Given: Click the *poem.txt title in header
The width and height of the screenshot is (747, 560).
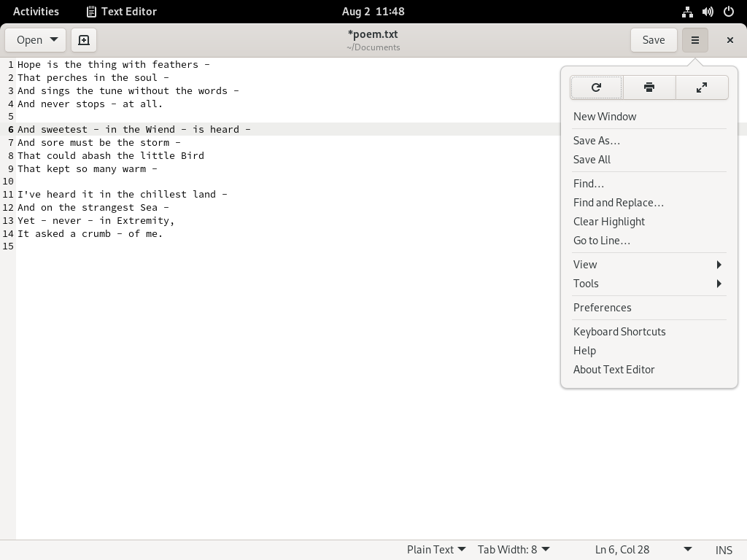Looking at the screenshot, I should click(x=373, y=34).
